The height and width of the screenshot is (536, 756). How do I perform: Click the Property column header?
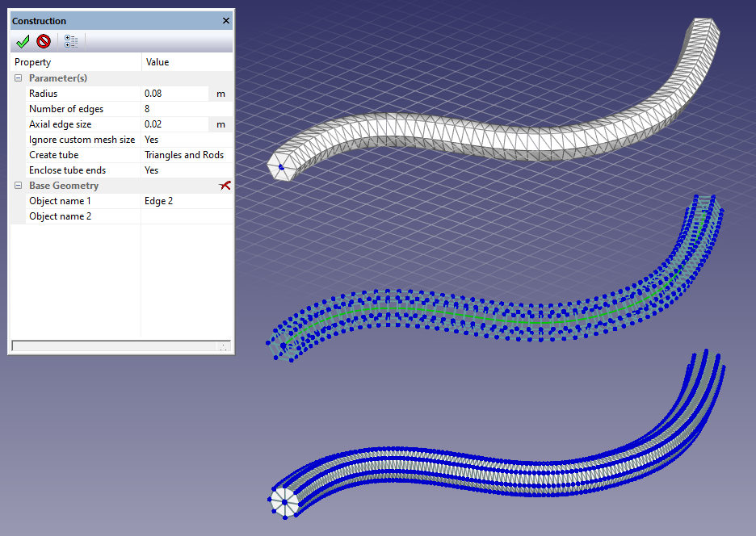pos(77,62)
